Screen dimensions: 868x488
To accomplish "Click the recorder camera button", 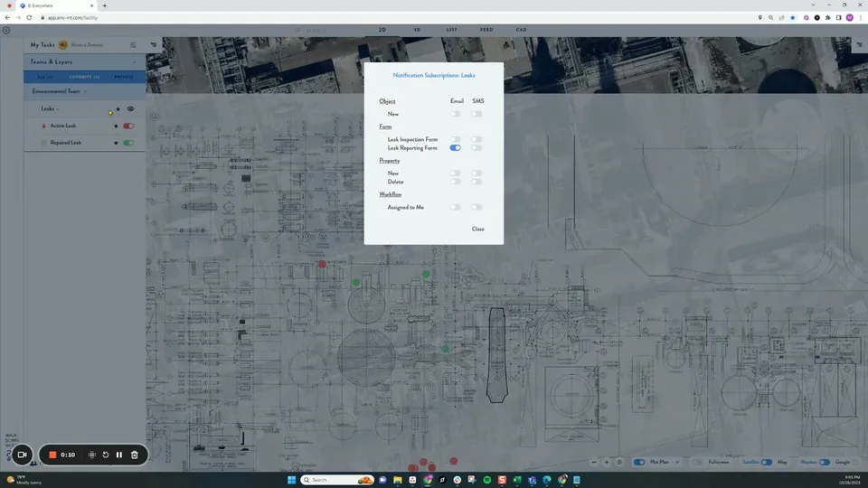I will click(x=22, y=455).
